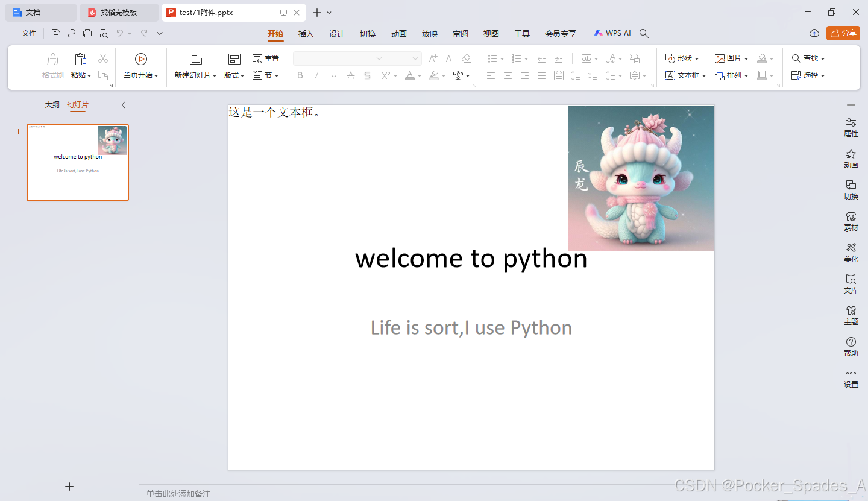Toggle text shadow S icon
This screenshot has width=868, height=501.
367,75
